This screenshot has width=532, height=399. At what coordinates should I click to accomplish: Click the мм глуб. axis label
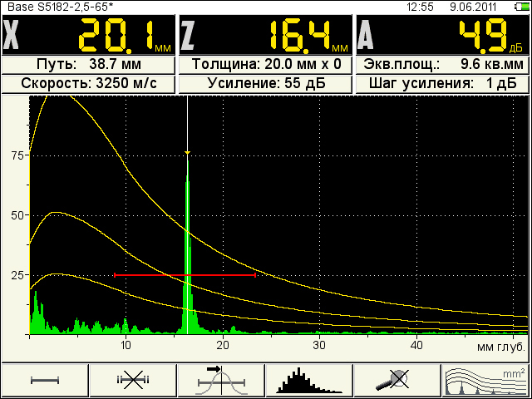click(501, 347)
